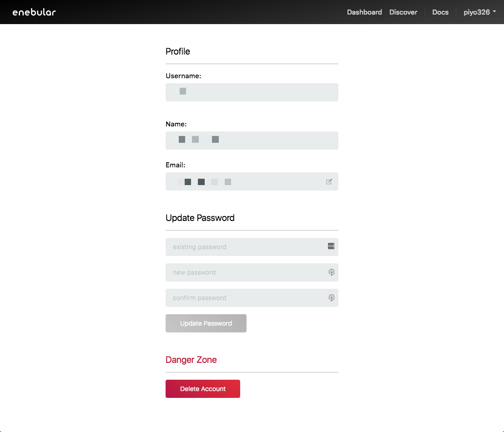Viewport: 504px width, 432px height.
Task: Click the red Delete Account button
Action: coord(202,389)
